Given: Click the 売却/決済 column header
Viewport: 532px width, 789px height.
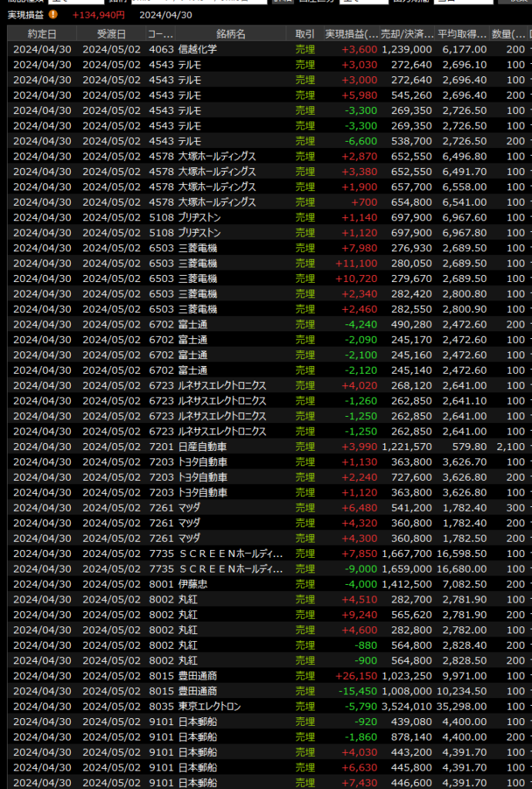Looking at the screenshot, I should coord(407,34).
